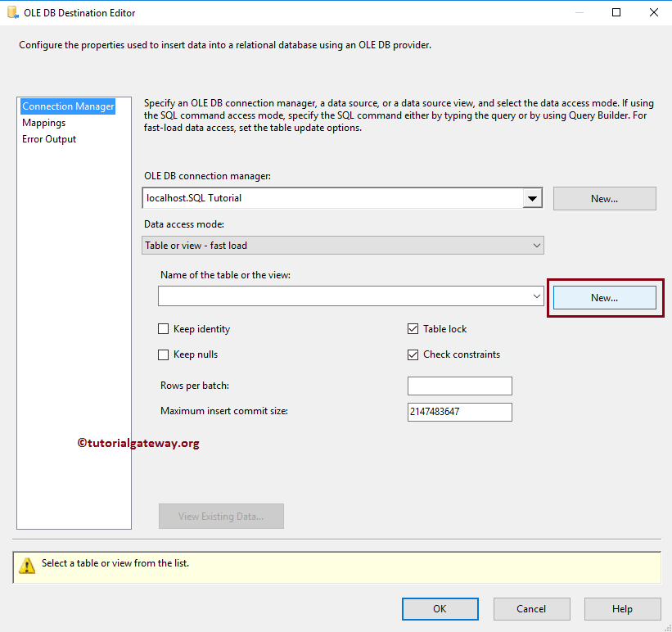Viewport: 672px width, 632px height.
Task: Expand the OLE DB connection manager dropdown
Action: [x=533, y=198]
